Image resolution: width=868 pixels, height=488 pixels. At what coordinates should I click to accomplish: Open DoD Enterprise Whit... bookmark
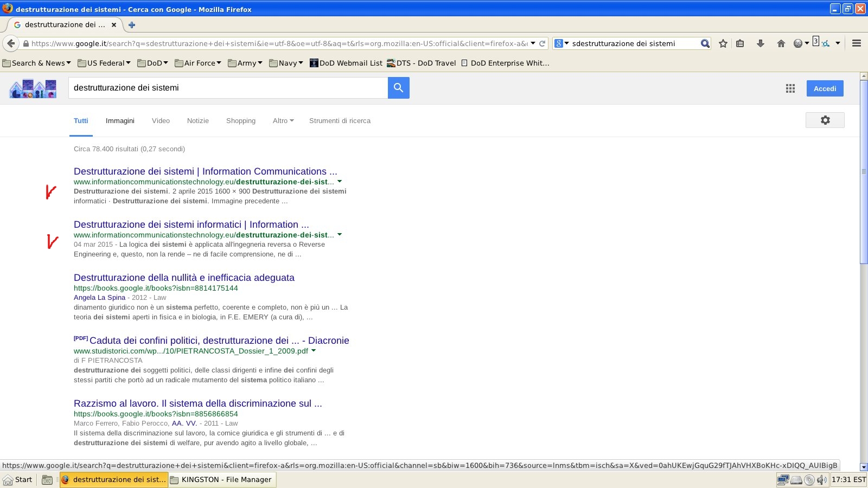pyautogui.click(x=505, y=63)
